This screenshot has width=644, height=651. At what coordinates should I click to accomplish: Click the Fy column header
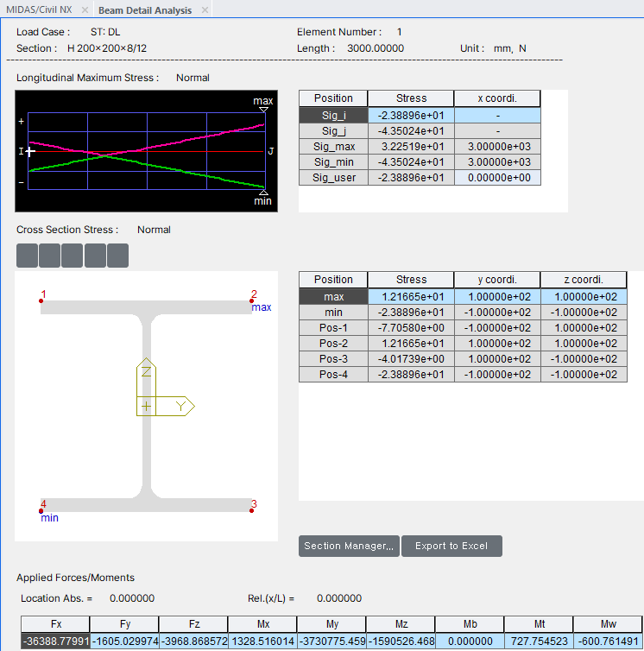click(x=124, y=624)
